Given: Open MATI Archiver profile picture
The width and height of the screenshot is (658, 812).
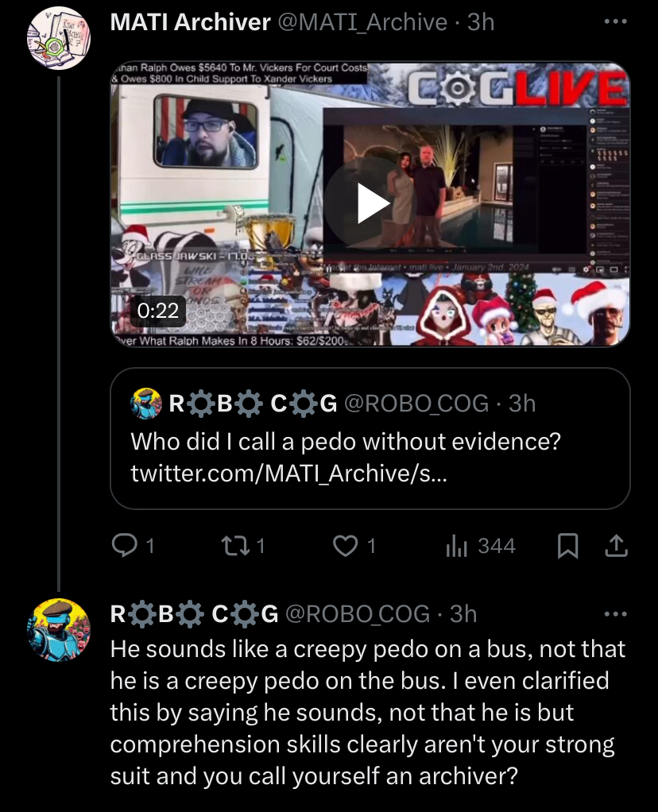Looking at the screenshot, I should [59, 38].
